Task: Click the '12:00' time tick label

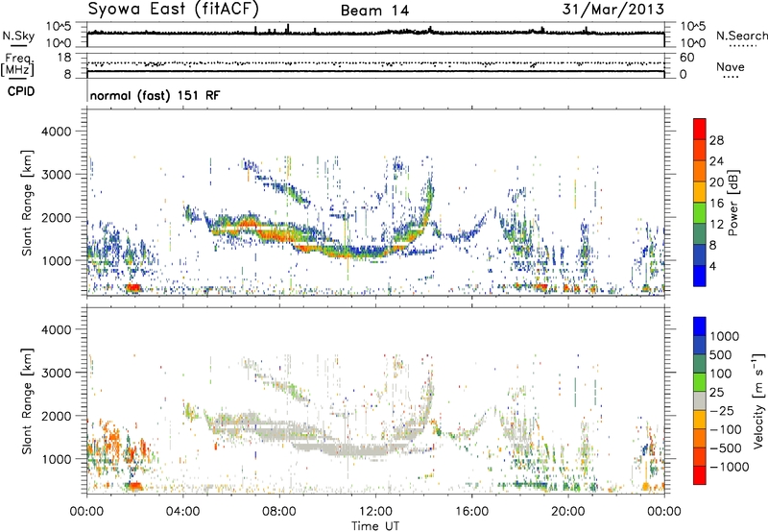Action: pos(375,512)
